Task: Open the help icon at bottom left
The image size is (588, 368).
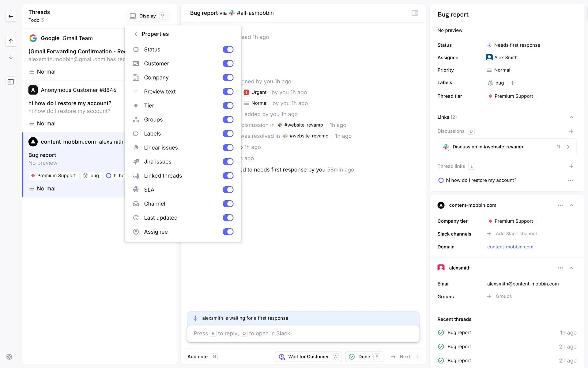Action: point(9,357)
